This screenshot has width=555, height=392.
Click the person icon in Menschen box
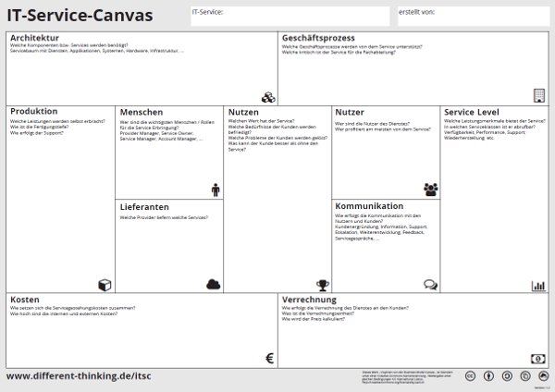pos(216,189)
